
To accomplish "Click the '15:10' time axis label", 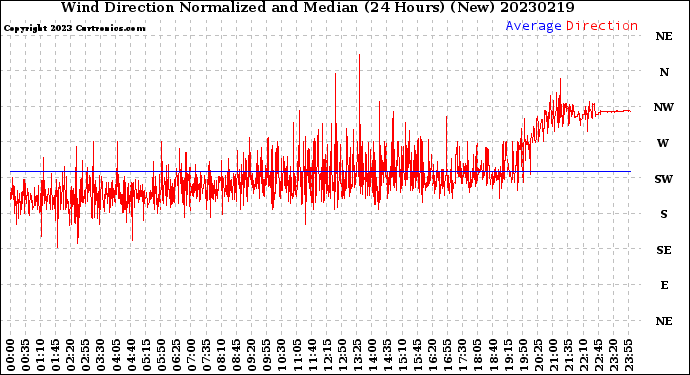I will (x=402, y=355).
